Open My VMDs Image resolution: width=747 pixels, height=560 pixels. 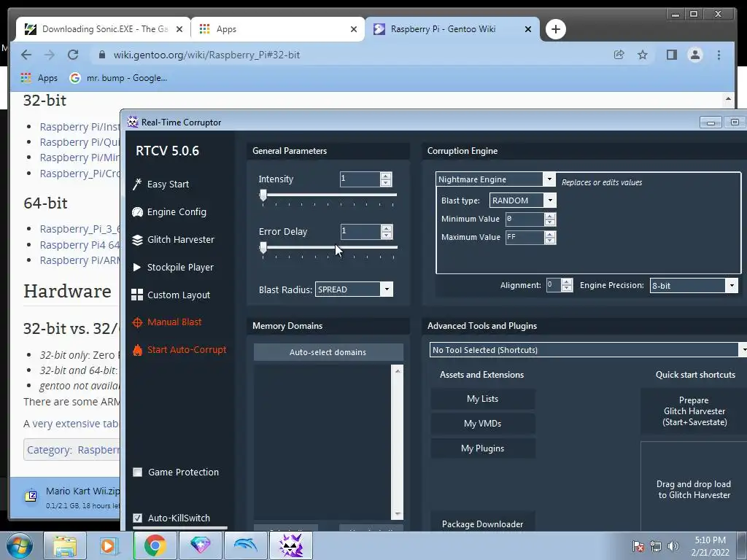tap(483, 424)
